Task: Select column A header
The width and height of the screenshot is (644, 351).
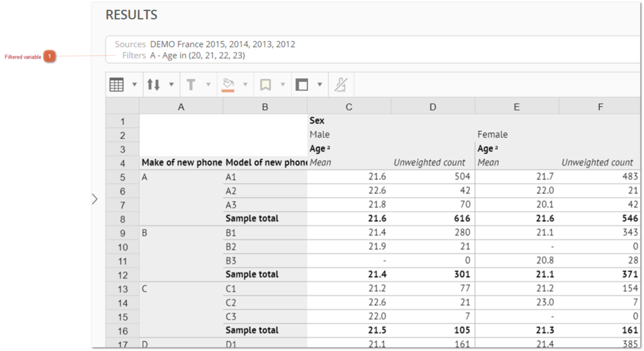Action: coord(181,107)
